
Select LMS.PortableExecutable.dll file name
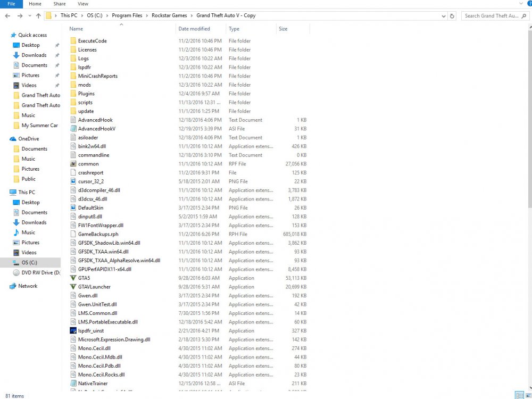108,322
